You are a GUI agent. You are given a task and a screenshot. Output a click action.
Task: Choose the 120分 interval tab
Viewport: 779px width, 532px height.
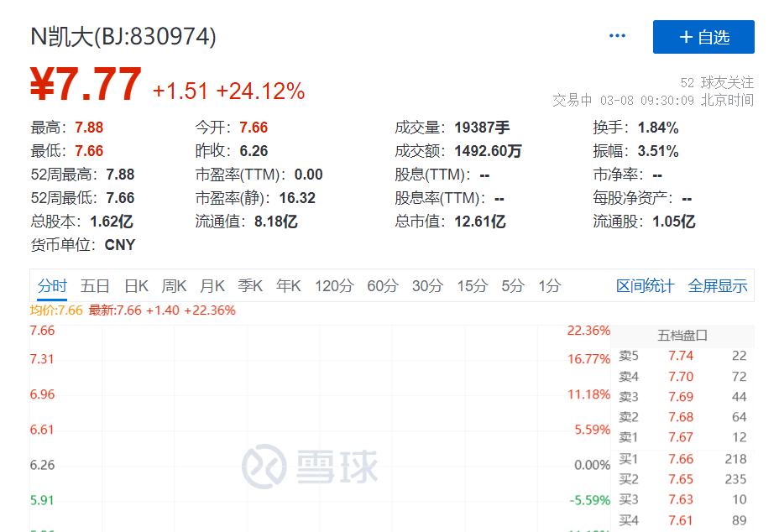click(334, 286)
